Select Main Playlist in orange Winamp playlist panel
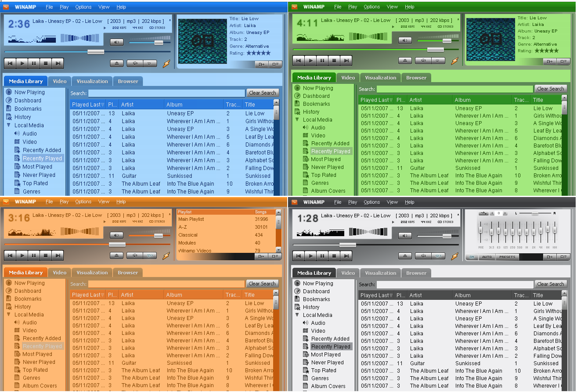 tap(191, 219)
